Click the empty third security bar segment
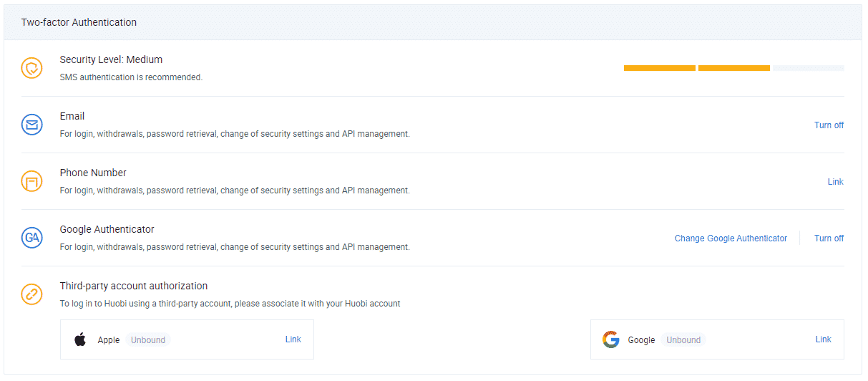868x381 pixels. pos(808,68)
